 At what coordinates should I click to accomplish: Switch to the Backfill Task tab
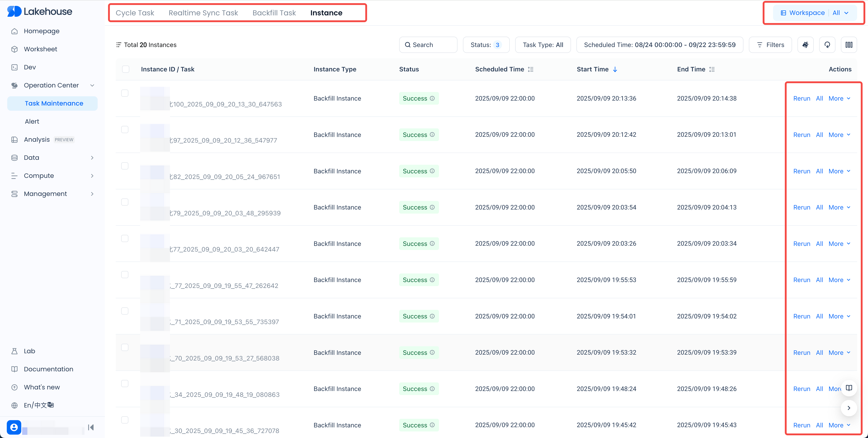pos(274,13)
